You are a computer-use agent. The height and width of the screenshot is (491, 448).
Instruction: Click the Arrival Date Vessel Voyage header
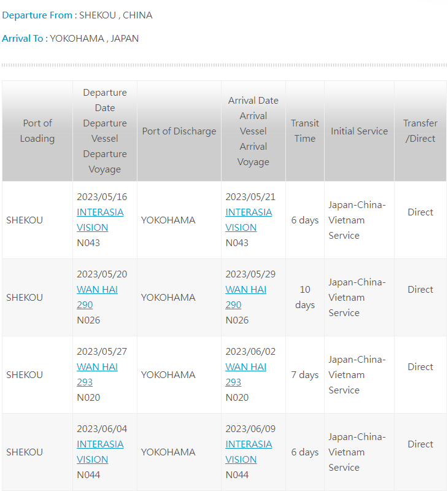coord(253,131)
